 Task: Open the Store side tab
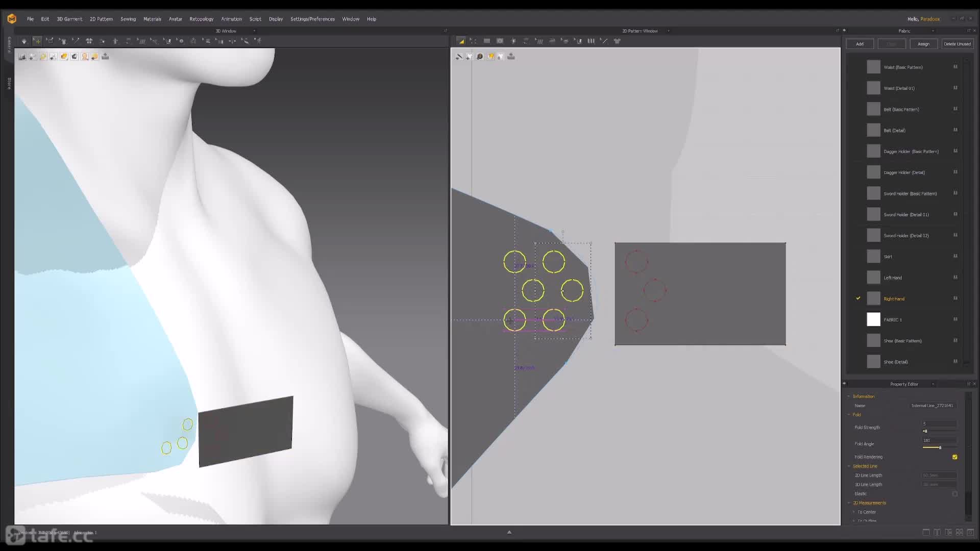click(9, 83)
